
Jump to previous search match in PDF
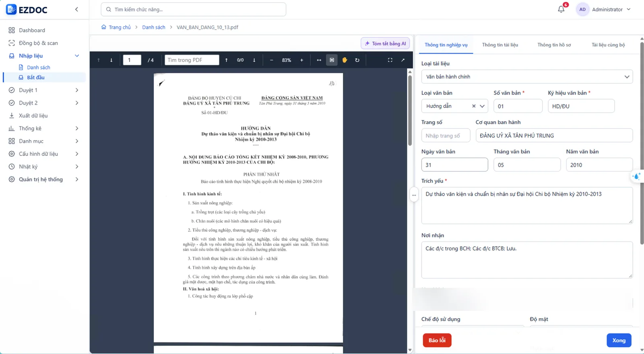point(227,60)
